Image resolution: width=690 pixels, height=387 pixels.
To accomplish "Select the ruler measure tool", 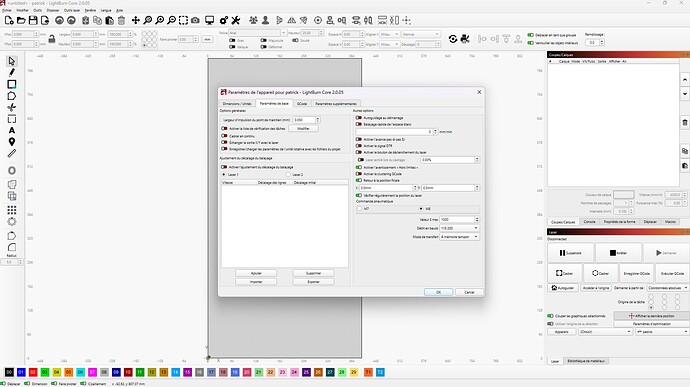I will pyautogui.click(x=12, y=153).
